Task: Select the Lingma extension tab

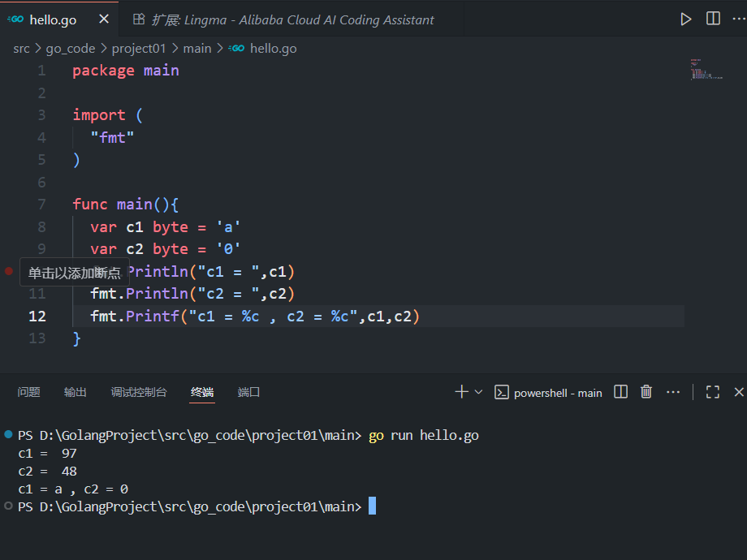Action: point(284,19)
